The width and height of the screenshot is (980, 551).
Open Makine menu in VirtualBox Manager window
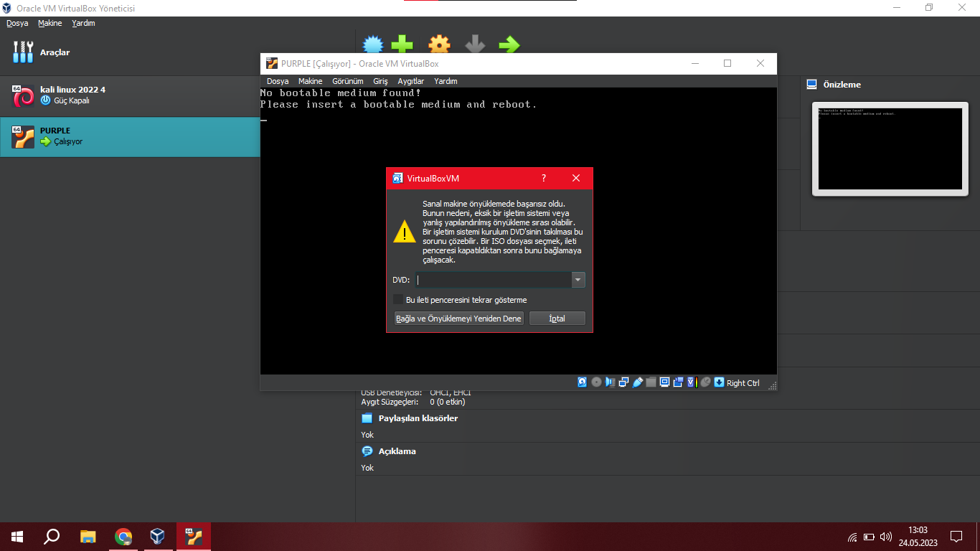[50, 23]
